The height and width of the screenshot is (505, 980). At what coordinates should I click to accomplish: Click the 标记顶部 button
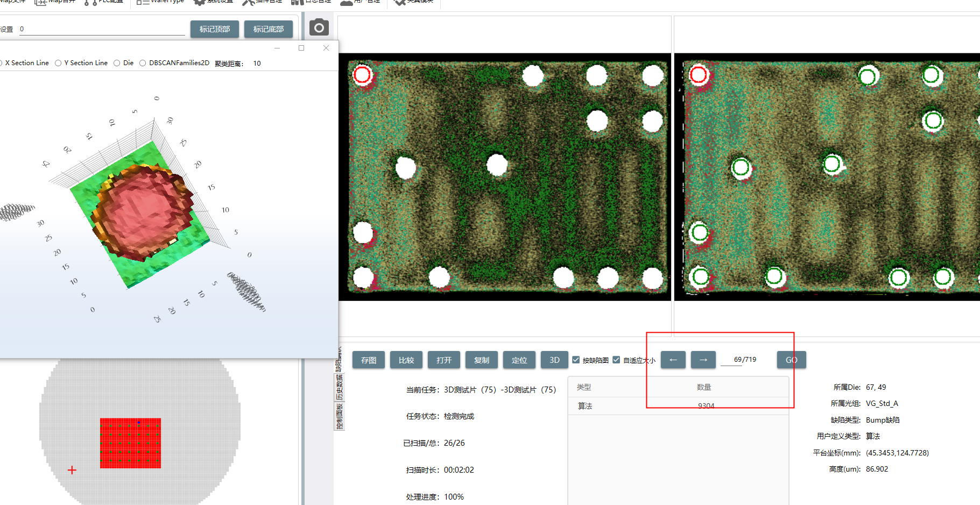214,29
